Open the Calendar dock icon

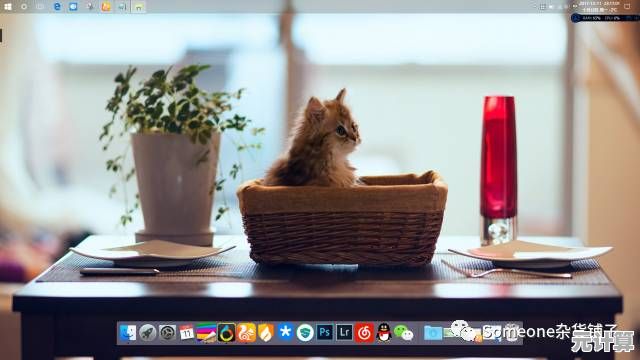187,333
